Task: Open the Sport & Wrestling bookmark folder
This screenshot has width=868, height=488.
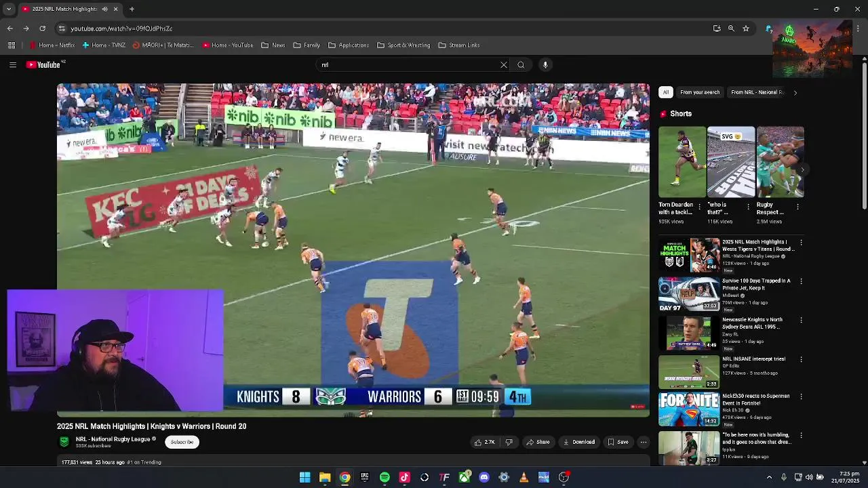Action: click(x=403, y=45)
